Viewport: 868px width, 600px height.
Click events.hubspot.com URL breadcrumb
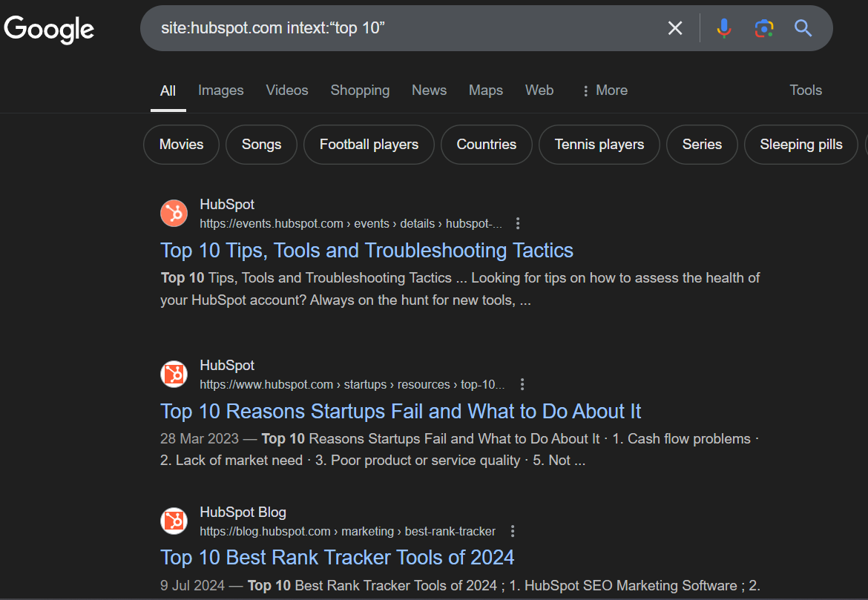click(x=351, y=224)
